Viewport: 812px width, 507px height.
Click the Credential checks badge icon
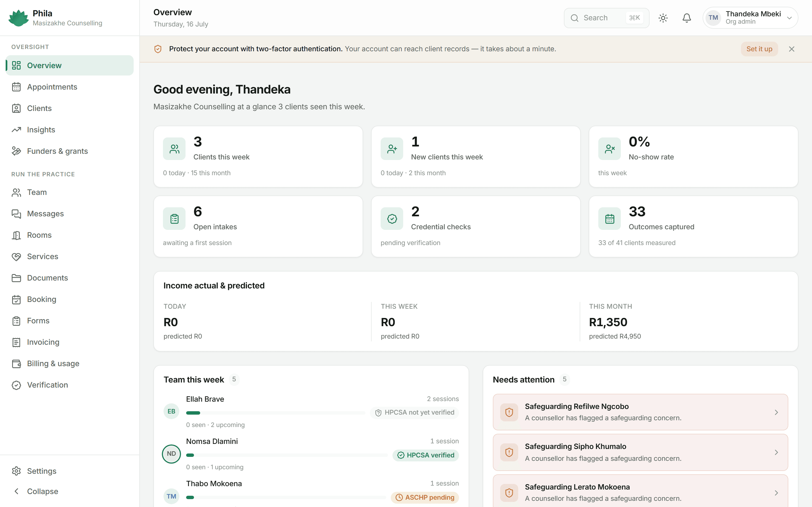(x=392, y=219)
